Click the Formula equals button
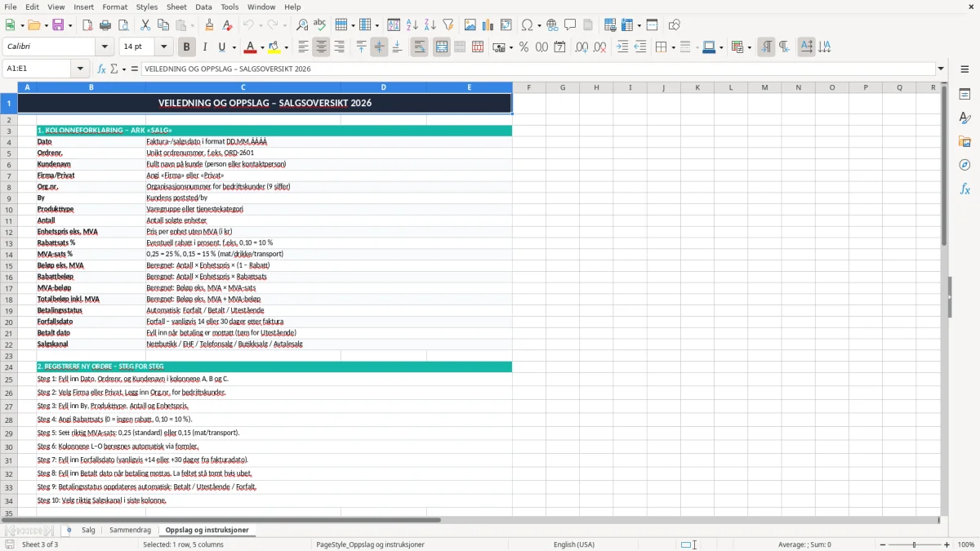Screen dimensions: 980x551 pyautogui.click(x=135, y=69)
